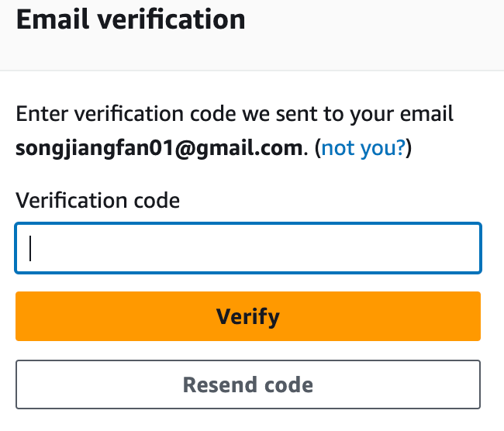504x431 pixels.
Task: Submit the code with the Verify button
Action: 248,316
